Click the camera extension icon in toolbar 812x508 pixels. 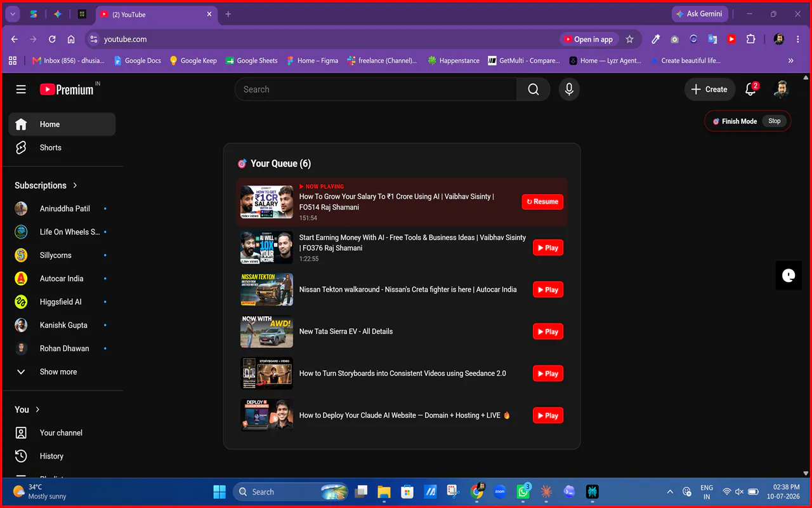click(674, 39)
